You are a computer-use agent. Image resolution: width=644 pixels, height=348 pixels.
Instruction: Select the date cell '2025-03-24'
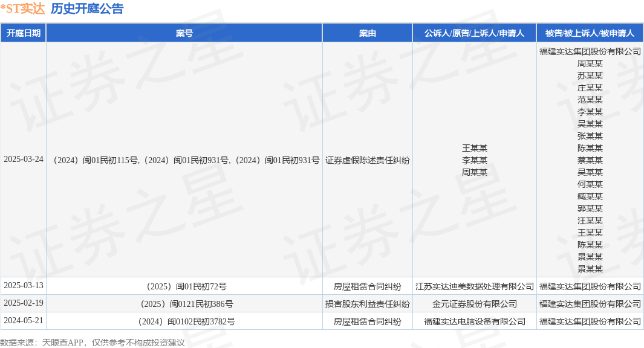(24, 159)
